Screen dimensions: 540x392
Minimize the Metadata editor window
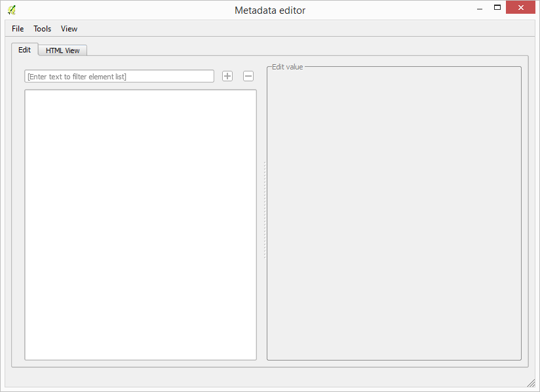tap(479, 7)
